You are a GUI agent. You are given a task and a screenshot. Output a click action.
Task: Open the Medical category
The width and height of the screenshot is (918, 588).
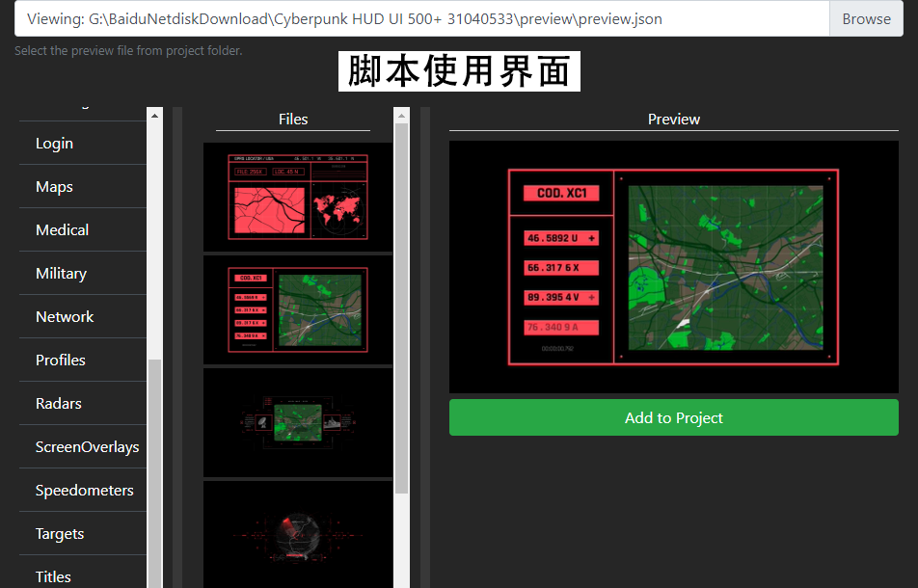tap(83, 230)
